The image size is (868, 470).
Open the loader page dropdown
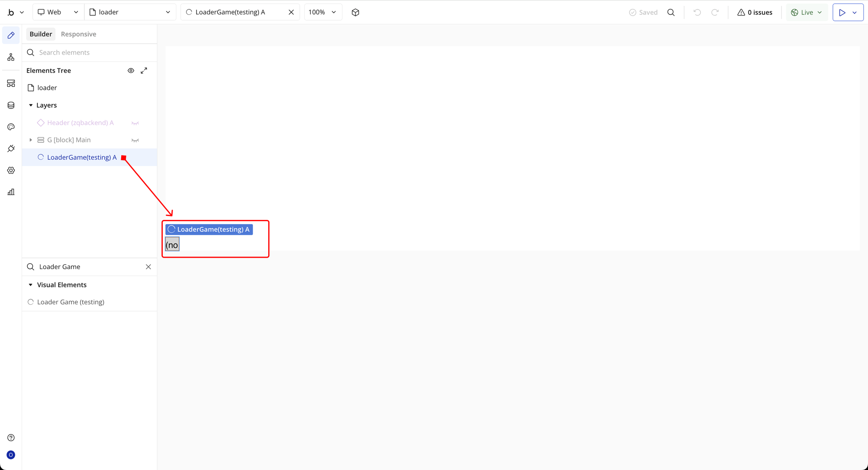tap(130, 12)
